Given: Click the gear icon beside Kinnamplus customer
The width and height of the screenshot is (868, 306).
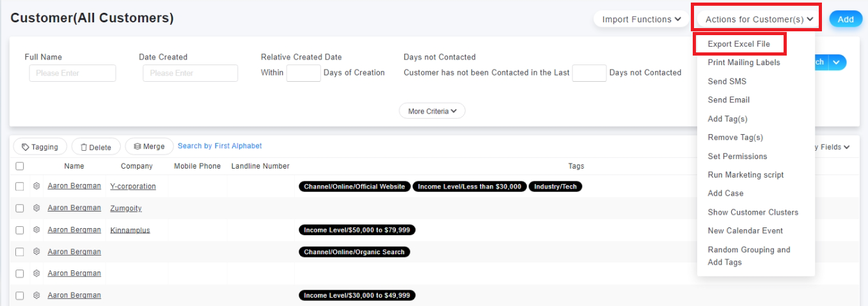Looking at the screenshot, I should pos(36,230).
